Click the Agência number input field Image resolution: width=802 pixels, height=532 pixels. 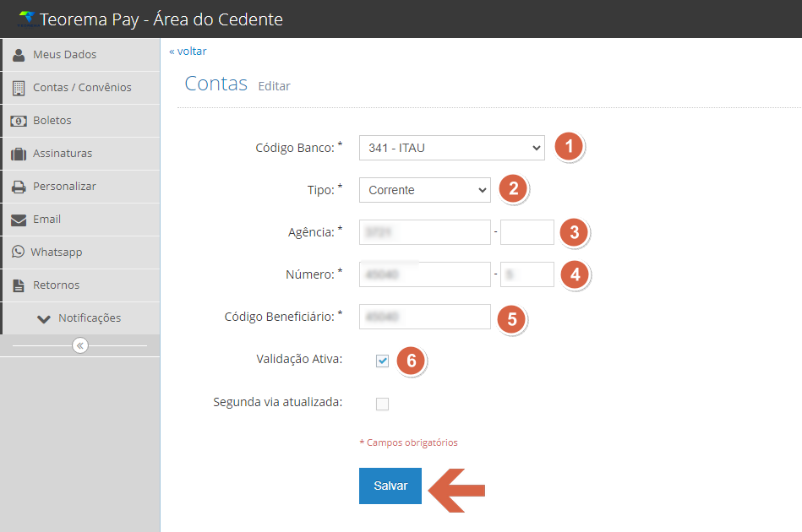[x=424, y=232]
